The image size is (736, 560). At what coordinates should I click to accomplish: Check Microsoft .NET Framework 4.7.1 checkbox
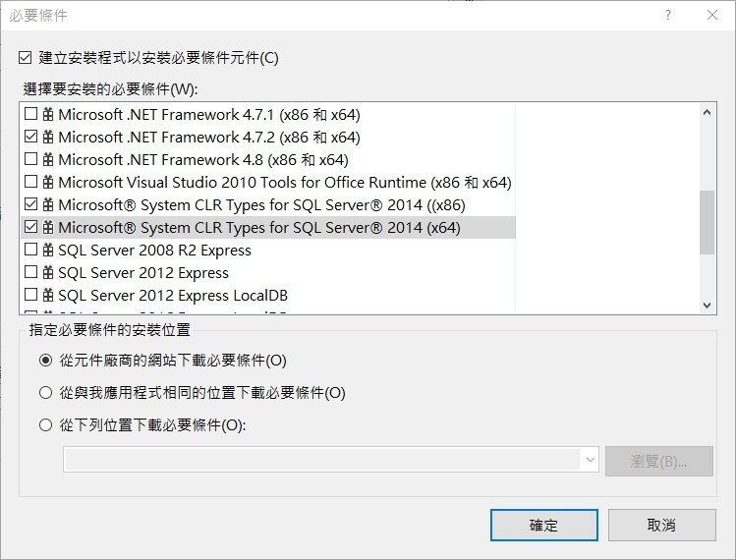tap(31, 114)
